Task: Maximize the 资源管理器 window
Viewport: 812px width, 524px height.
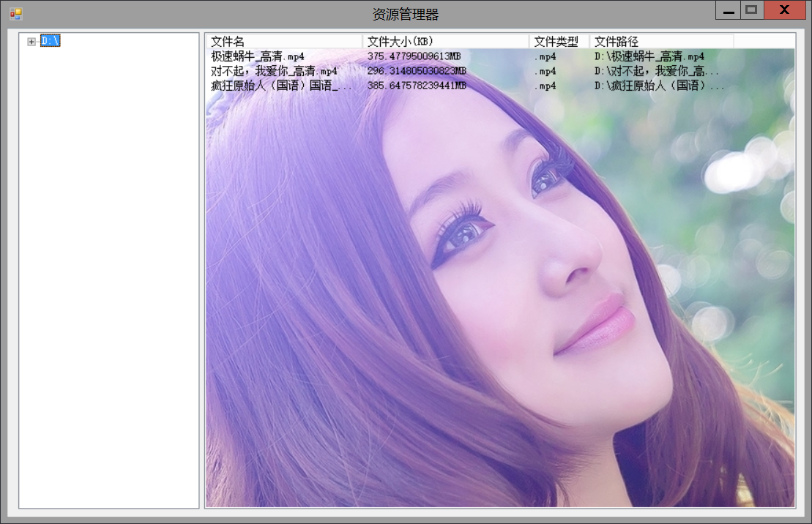Action: coord(752,10)
